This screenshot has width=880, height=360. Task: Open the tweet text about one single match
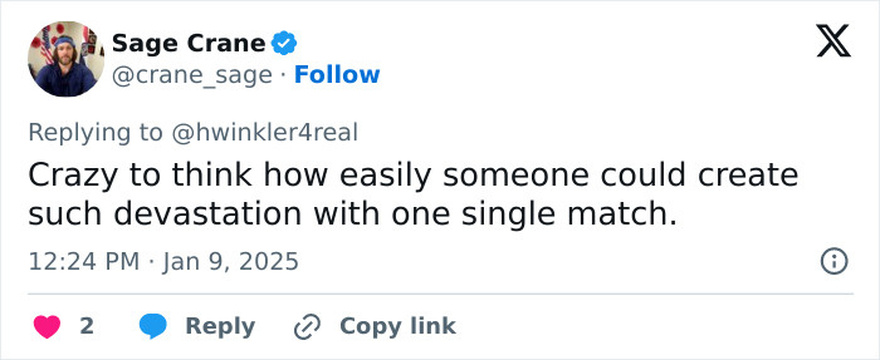(413, 195)
